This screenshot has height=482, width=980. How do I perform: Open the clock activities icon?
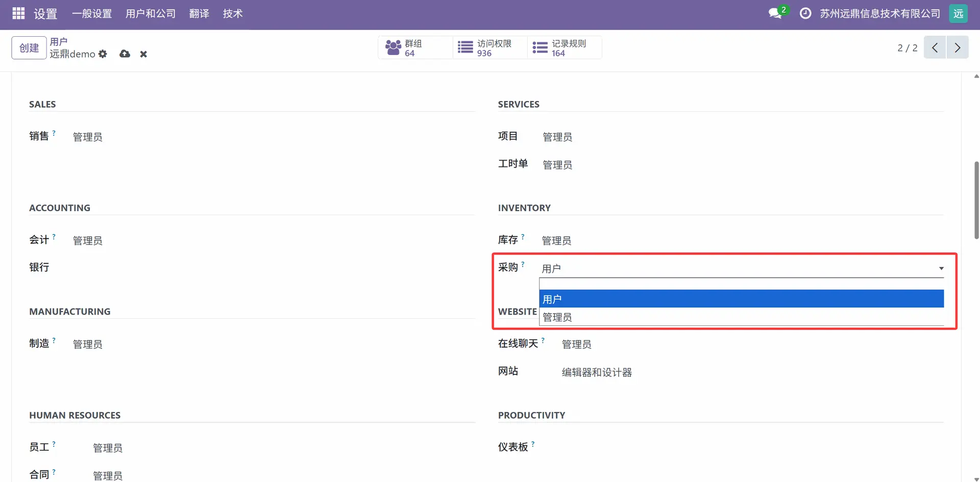pos(805,13)
